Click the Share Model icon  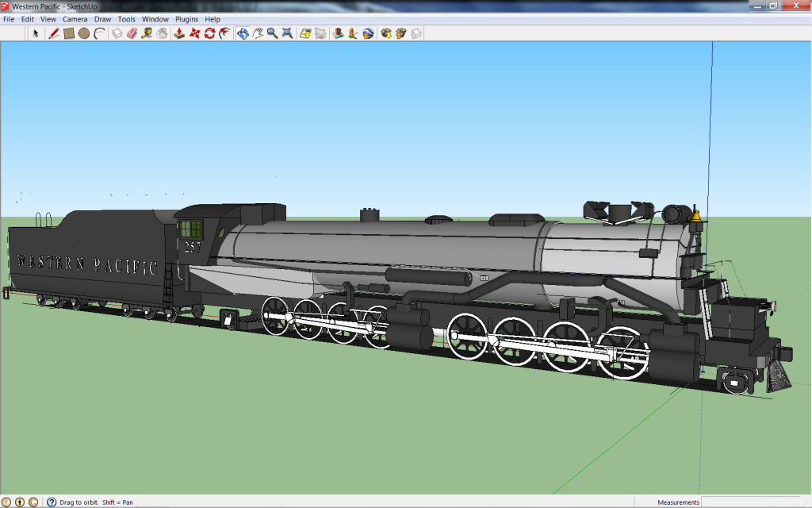coord(400,33)
